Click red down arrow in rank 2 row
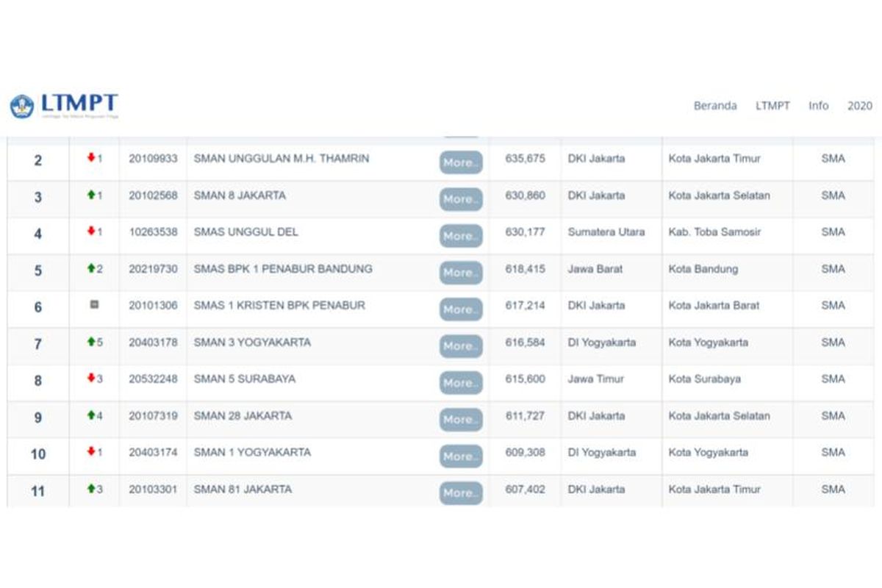Screen dimensions: 882x588 [x=91, y=157]
